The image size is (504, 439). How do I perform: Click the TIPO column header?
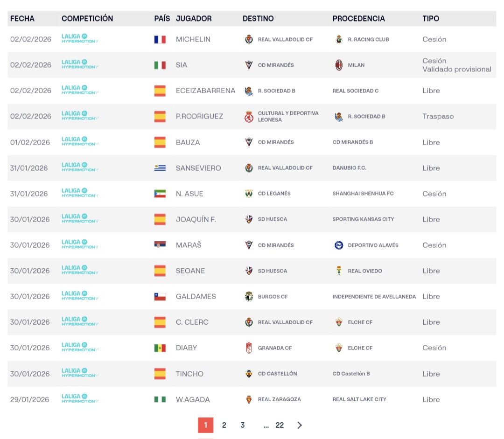(431, 19)
